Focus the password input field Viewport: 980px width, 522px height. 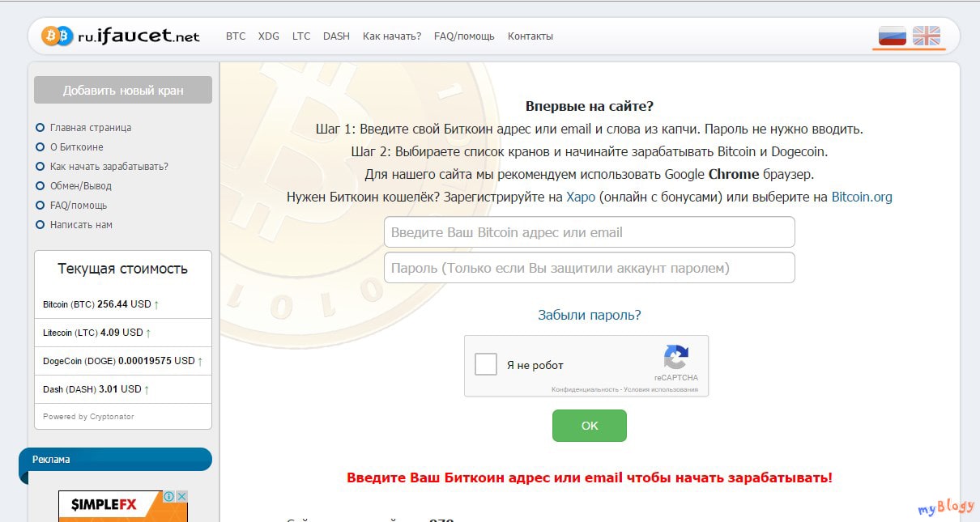(590, 268)
